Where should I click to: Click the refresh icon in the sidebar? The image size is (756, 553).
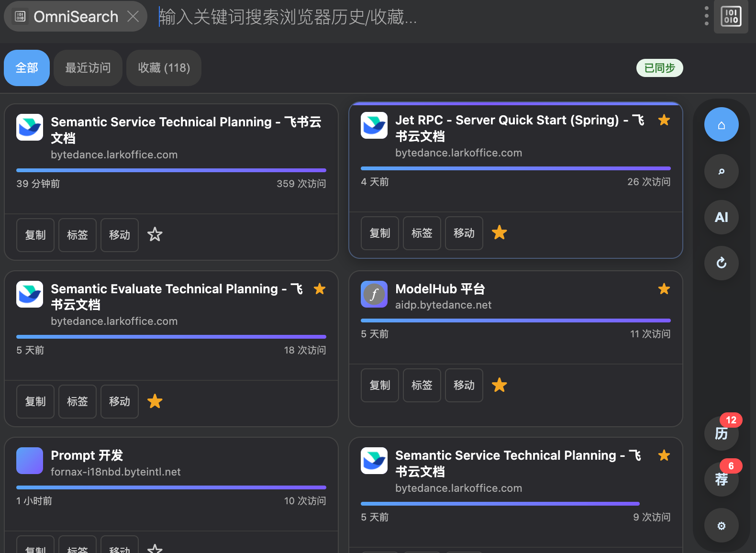tap(721, 263)
